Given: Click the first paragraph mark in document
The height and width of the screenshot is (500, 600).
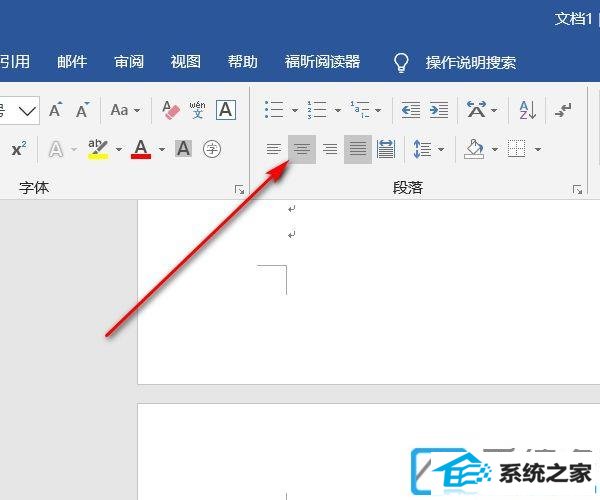Looking at the screenshot, I should 292,209.
